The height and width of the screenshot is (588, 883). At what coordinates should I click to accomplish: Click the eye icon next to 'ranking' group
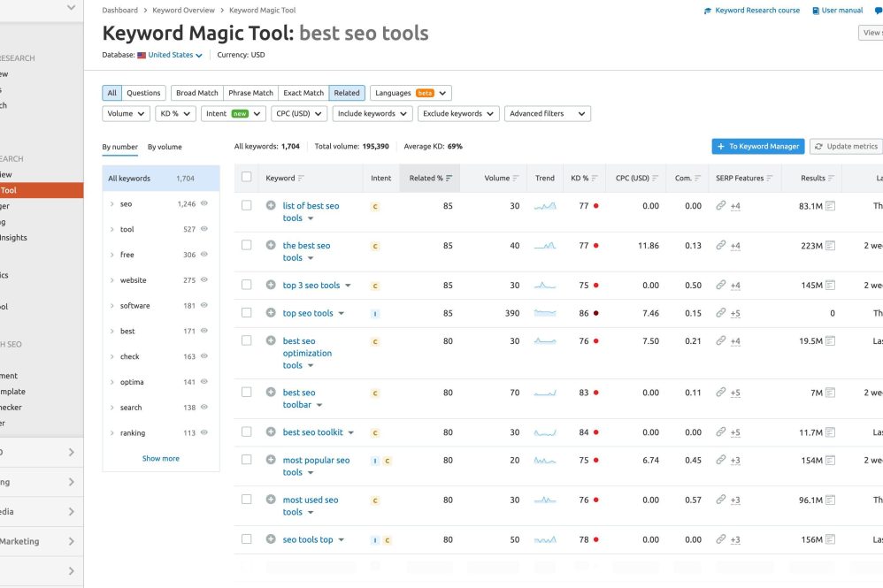pyautogui.click(x=204, y=433)
